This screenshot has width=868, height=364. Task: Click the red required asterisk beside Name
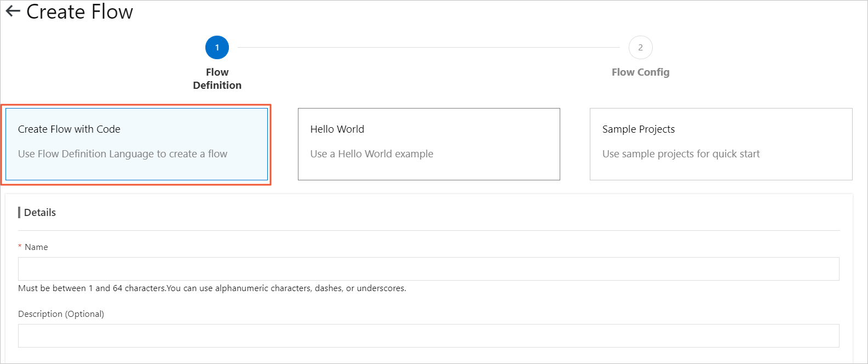coord(20,247)
